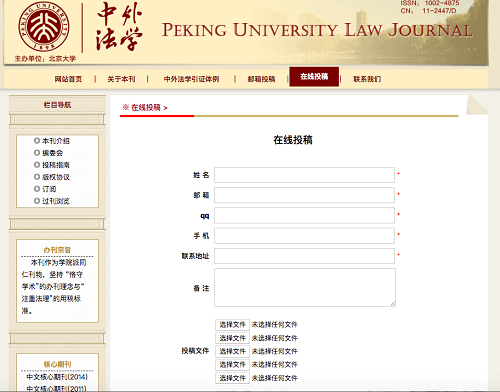Click the 姓名 input field
This screenshot has width=500, height=392.
(x=304, y=175)
